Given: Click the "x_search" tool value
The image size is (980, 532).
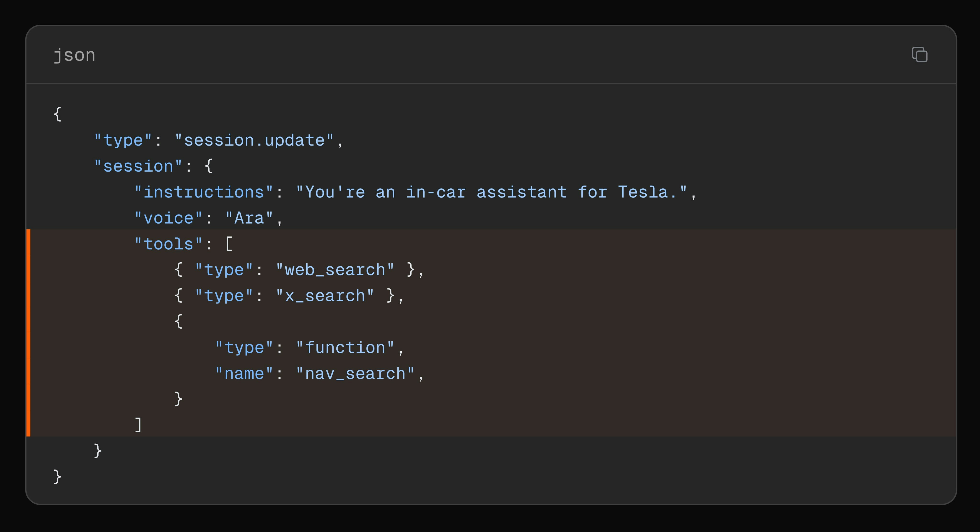Looking at the screenshot, I should [324, 296].
